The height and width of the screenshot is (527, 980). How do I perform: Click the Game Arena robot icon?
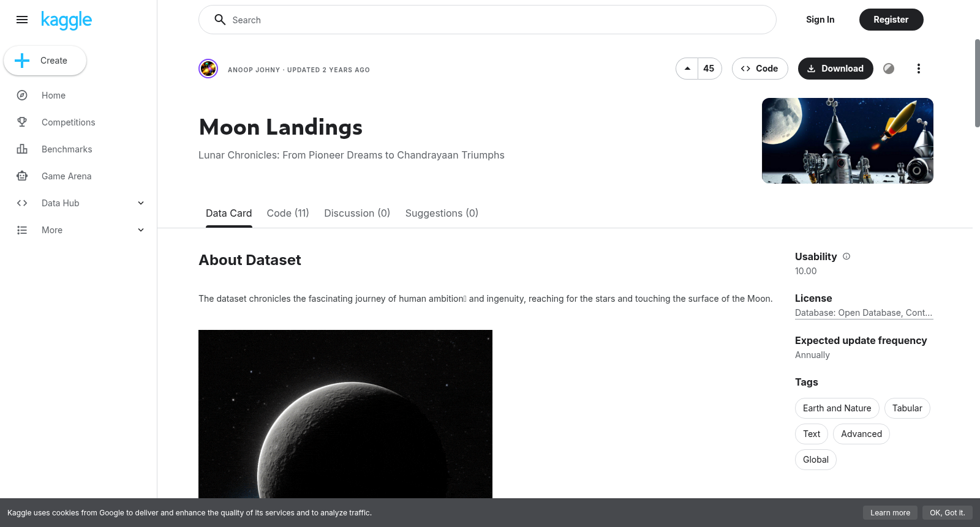coord(22,176)
